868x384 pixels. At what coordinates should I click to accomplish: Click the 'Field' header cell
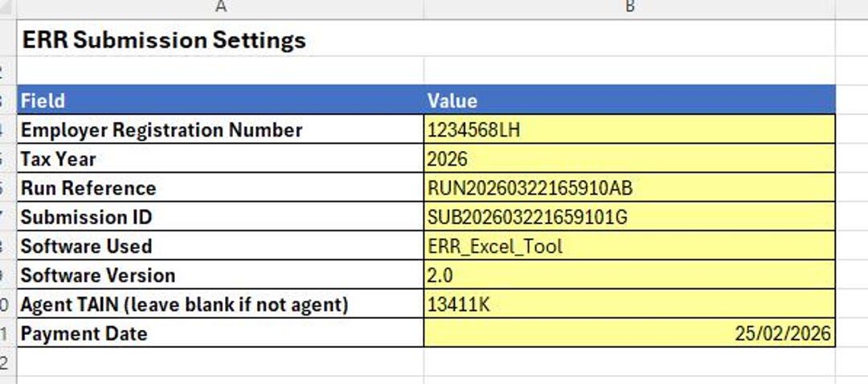[x=220, y=100]
